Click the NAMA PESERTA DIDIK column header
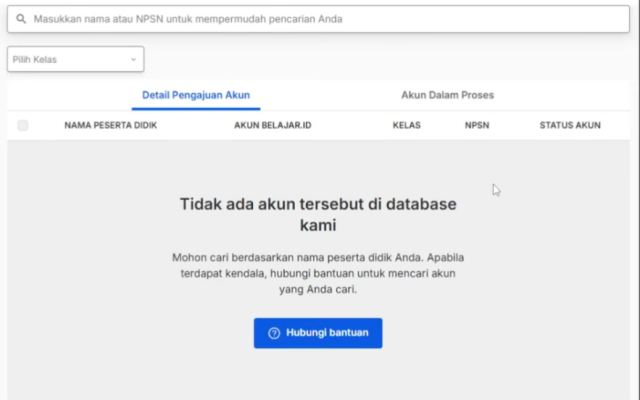This screenshot has height=400, width=640. click(x=111, y=125)
